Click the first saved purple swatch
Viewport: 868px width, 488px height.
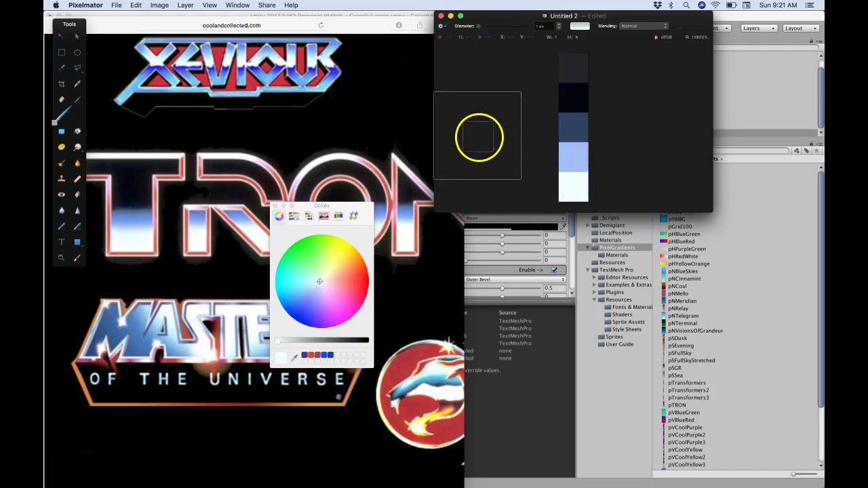[304, 354]
